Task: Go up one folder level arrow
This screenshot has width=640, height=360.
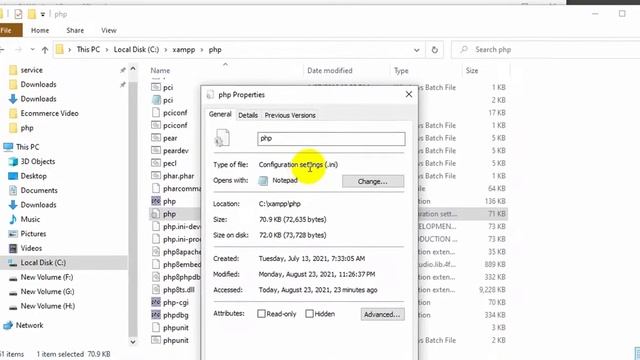Action: click(45, 50)
